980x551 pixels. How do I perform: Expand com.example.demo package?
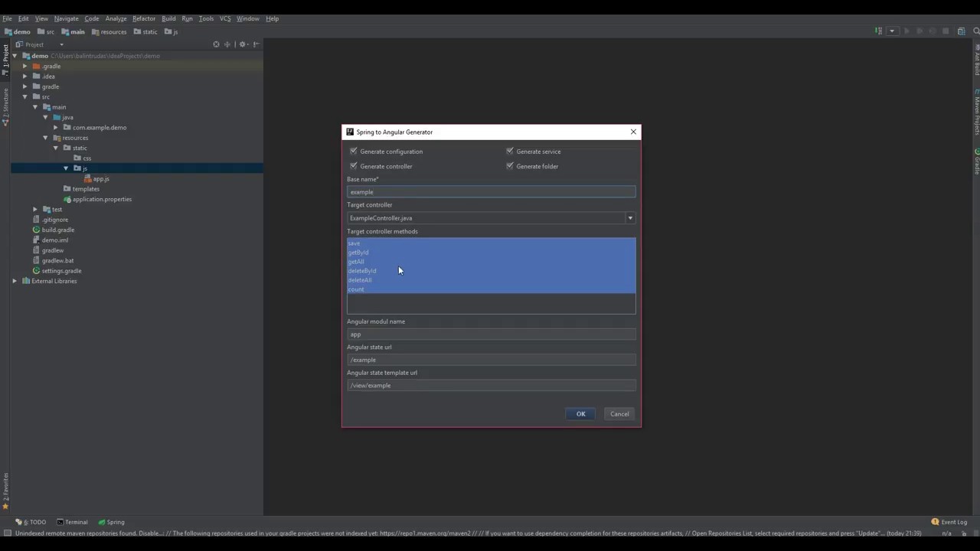click(x=55, y=127)
